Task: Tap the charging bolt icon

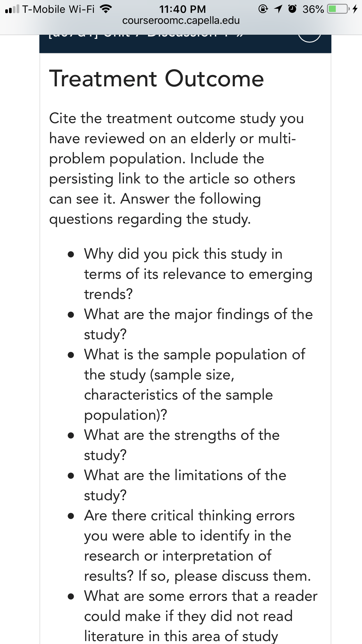Action: pos(355,9)
